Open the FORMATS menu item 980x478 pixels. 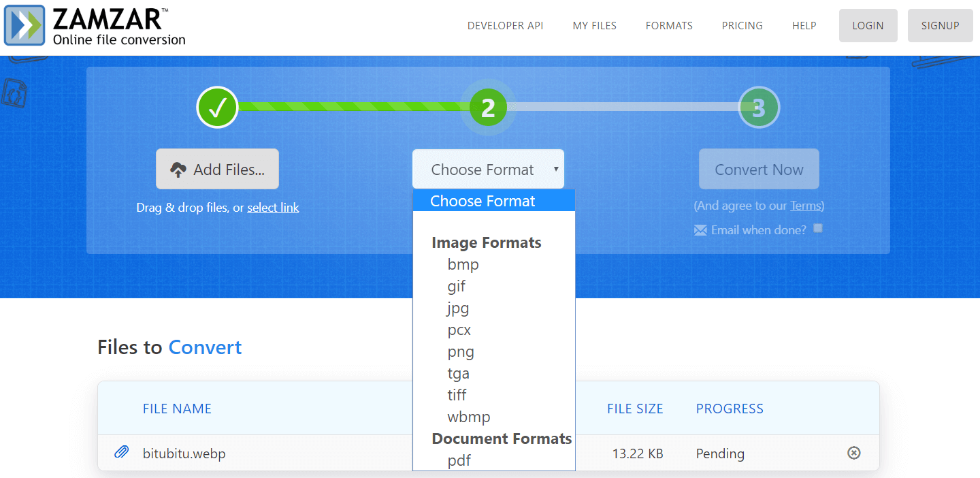pos(668,25)
